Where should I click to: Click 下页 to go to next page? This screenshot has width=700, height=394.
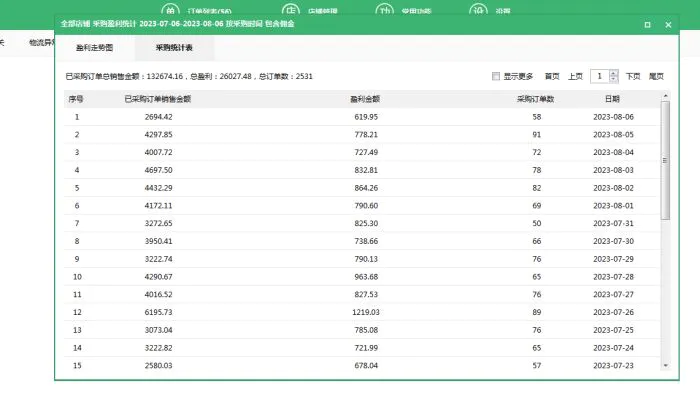633,76
